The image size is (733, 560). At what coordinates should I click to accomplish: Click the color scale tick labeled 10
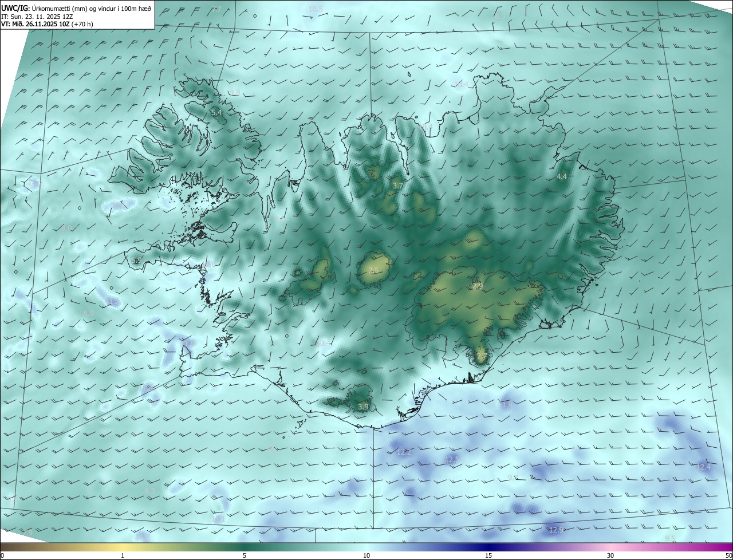click(366, 555)
